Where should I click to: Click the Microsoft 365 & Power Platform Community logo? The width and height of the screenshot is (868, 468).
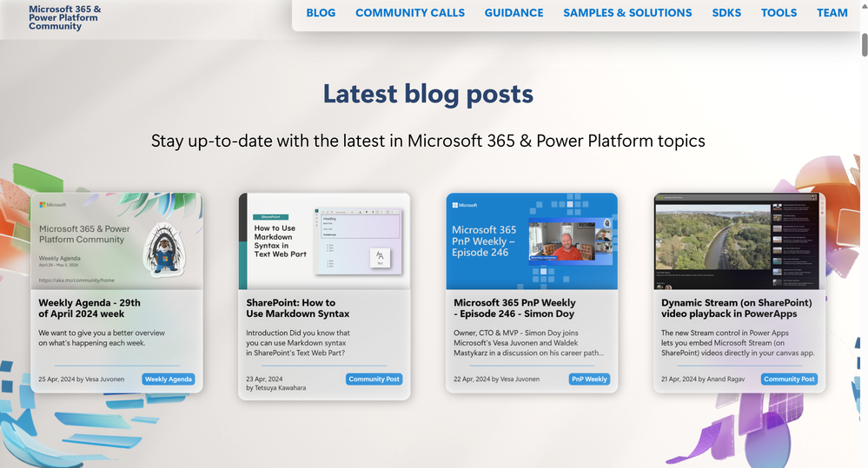(x=65, y=17)
